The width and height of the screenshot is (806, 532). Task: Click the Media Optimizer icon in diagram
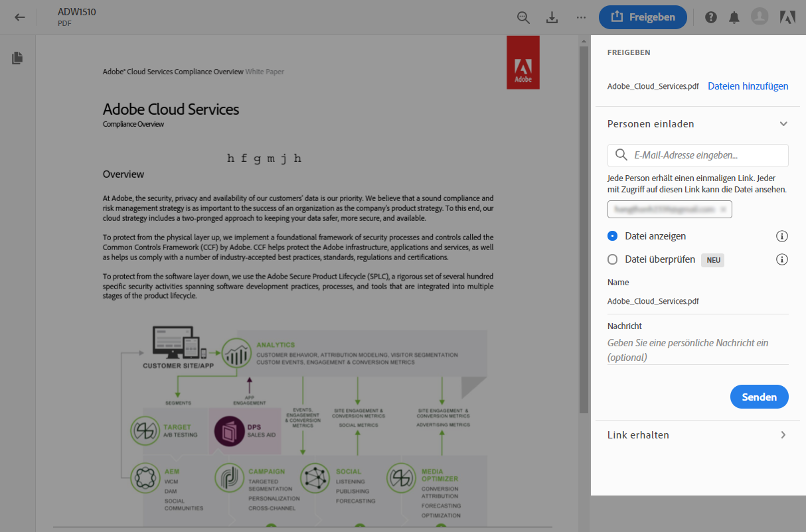(x=402, y=478)
